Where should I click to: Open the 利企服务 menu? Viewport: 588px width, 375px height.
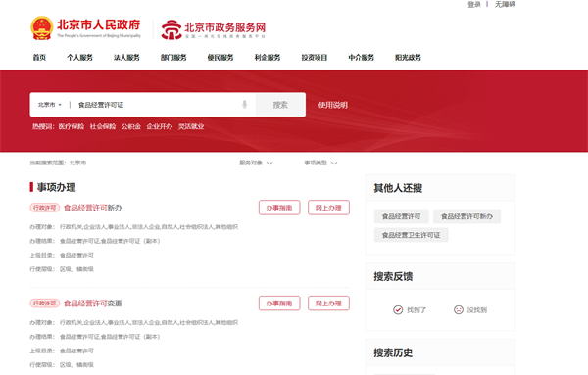point(268,58)
